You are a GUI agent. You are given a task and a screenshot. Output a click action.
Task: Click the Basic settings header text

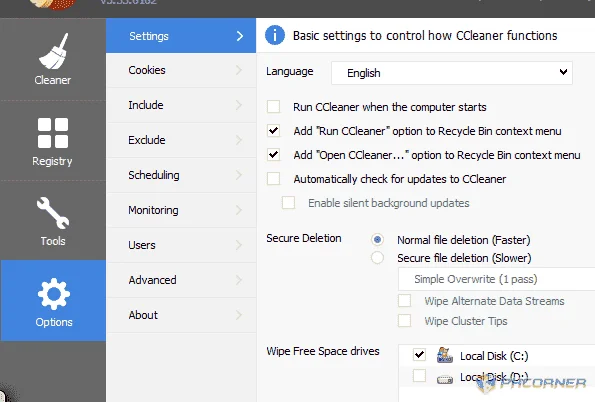[425, 36]
